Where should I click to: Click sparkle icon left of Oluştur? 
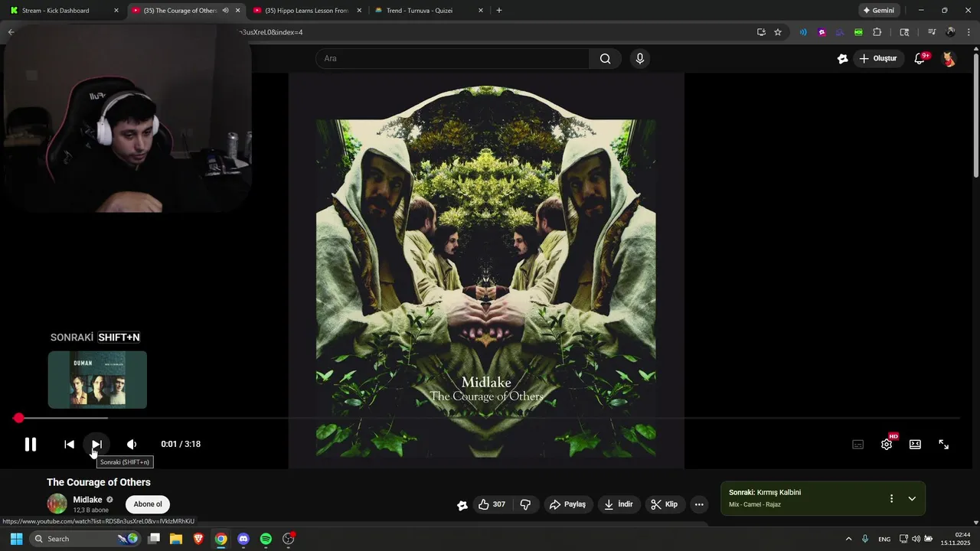(842, 59)
